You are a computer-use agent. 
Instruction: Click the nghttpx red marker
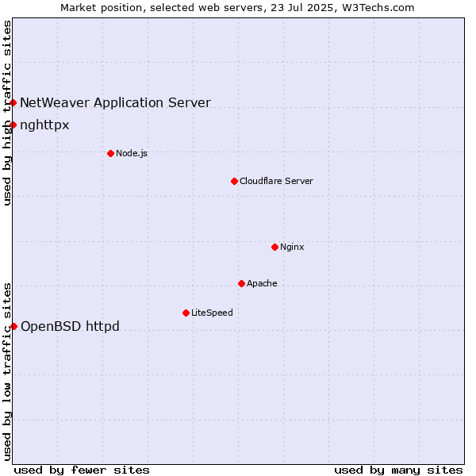13,125
